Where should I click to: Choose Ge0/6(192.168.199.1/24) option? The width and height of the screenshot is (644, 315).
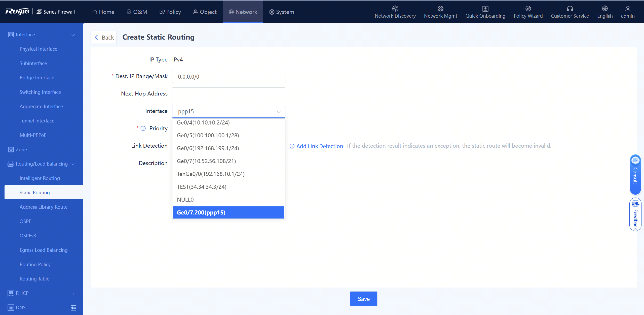(208, 148)
